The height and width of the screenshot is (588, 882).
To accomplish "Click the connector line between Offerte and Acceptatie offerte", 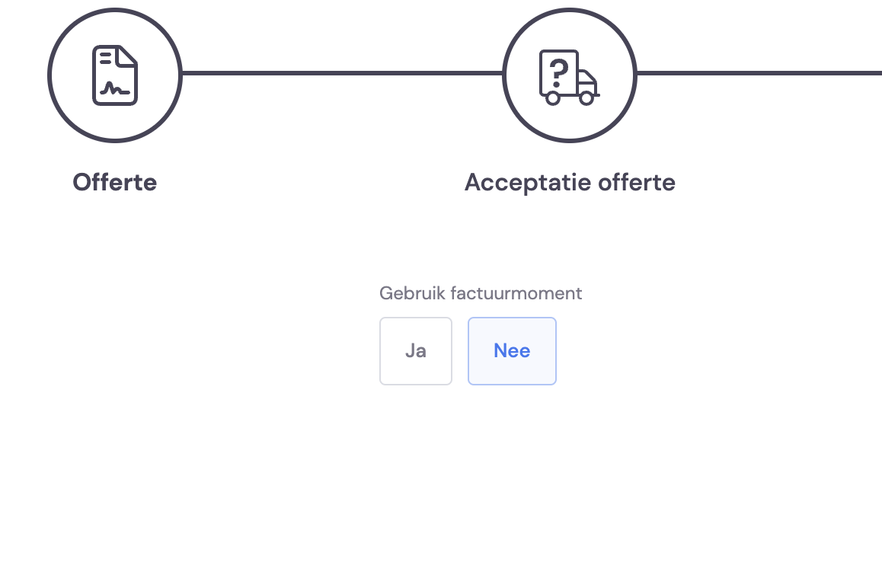I will coord(342,73).
